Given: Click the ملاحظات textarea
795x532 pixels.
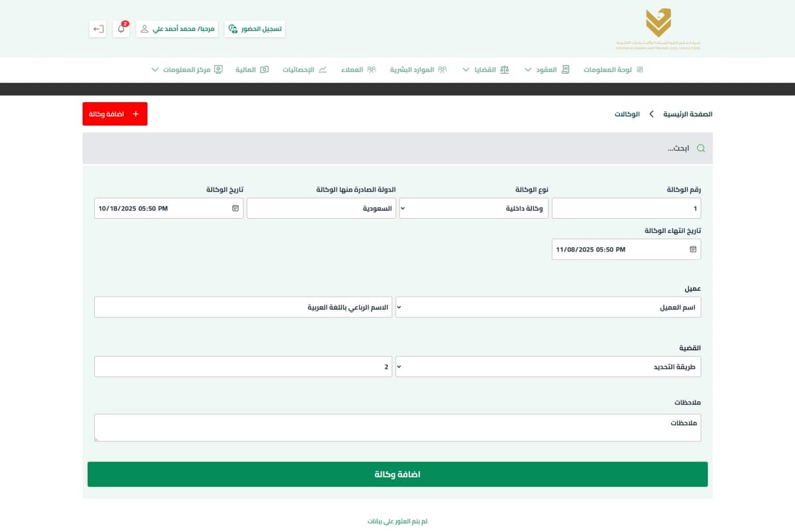Looking at the screenshot, I should 397,427.
